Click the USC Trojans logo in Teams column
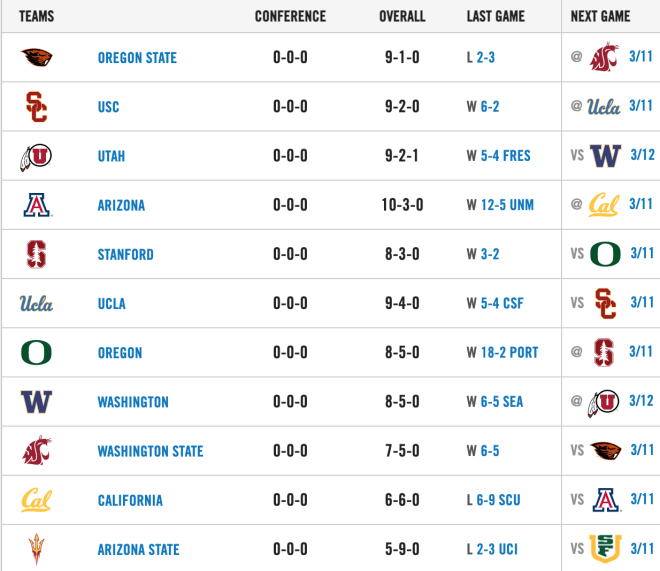This screenshot has width=660, height=571. click(x=36, y=106)
